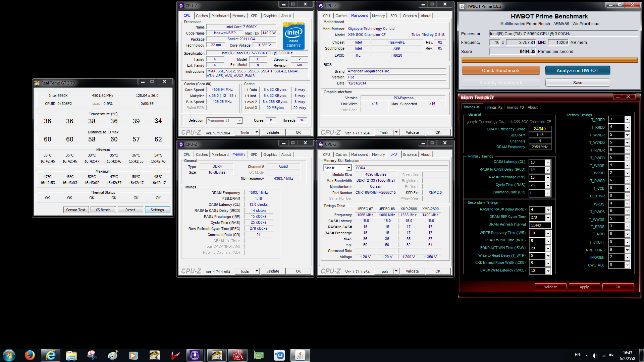Switch to Timings #2 tab in Mem TweakIt

tap(493, 107)
